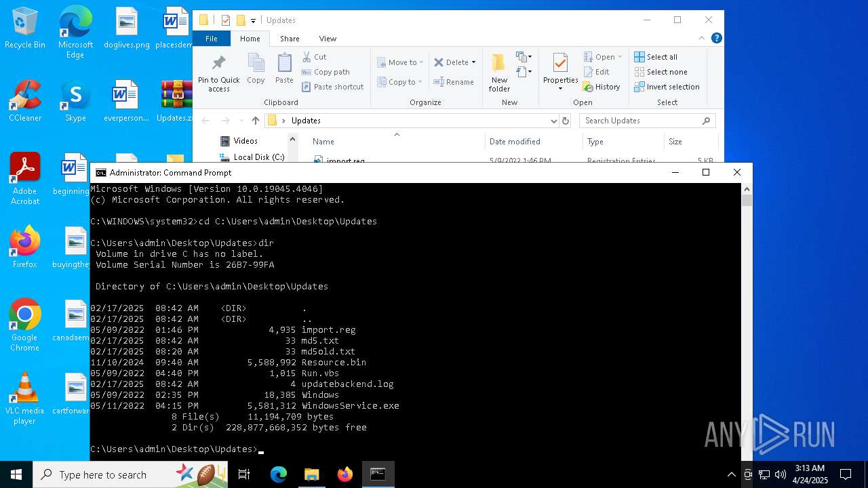This screenshot has height=488, width=868.
Task: Open Move to dropdown
Action: point(400,62)
